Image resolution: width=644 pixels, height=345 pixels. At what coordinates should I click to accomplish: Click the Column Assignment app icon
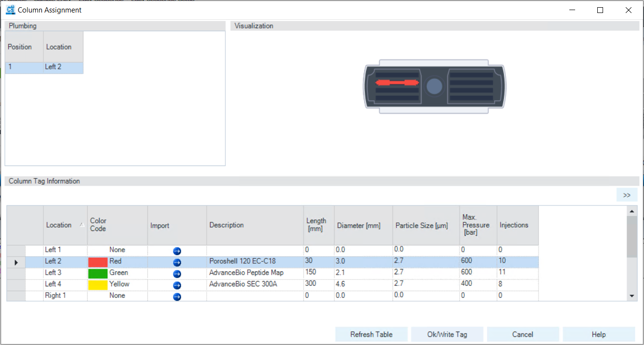click(10, 10)
